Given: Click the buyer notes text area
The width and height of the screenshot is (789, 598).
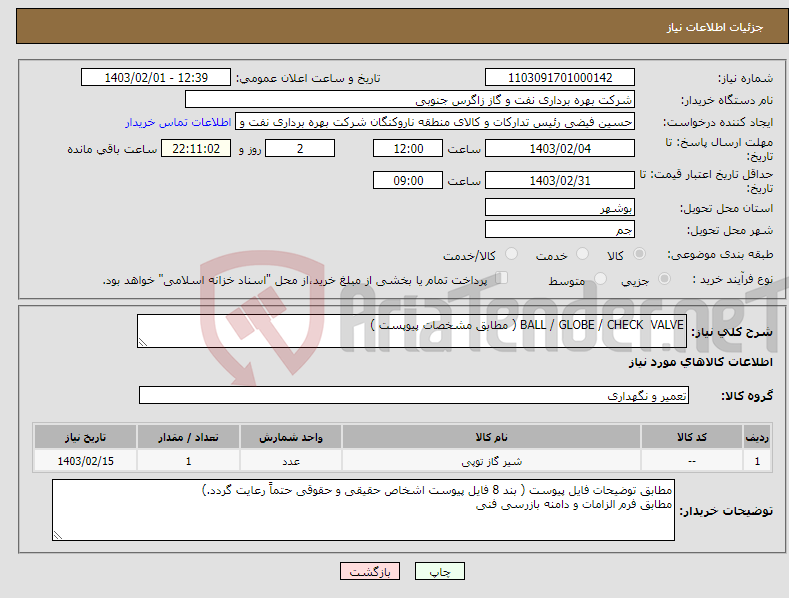Looking at the screenshot, I should tap(363, 510).
